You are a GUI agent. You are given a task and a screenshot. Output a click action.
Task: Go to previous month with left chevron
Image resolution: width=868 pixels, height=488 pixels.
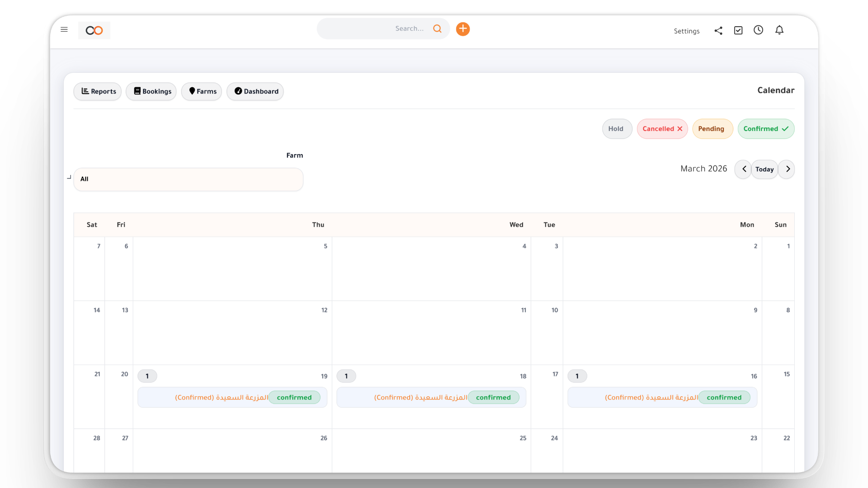click(743, 169)
